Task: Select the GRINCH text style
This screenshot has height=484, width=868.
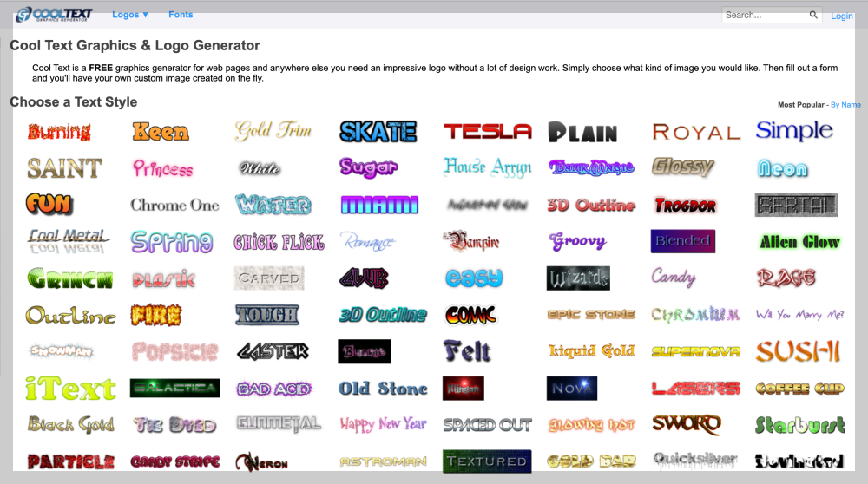Action: [70, 278]
